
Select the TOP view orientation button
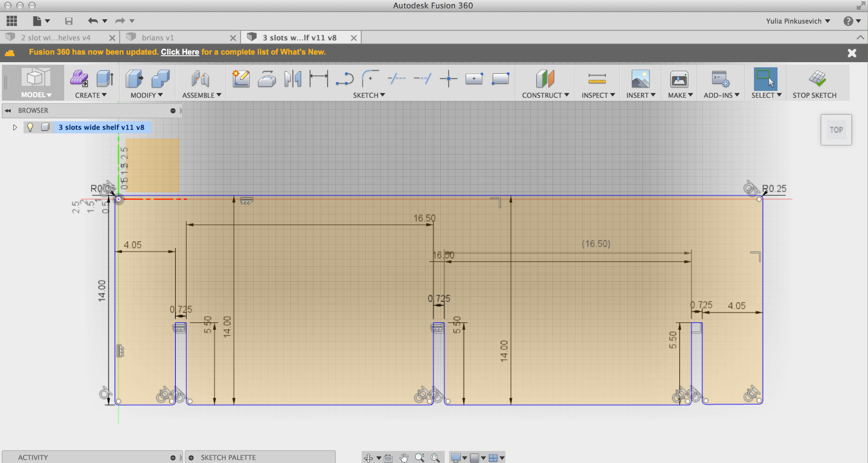836,129
